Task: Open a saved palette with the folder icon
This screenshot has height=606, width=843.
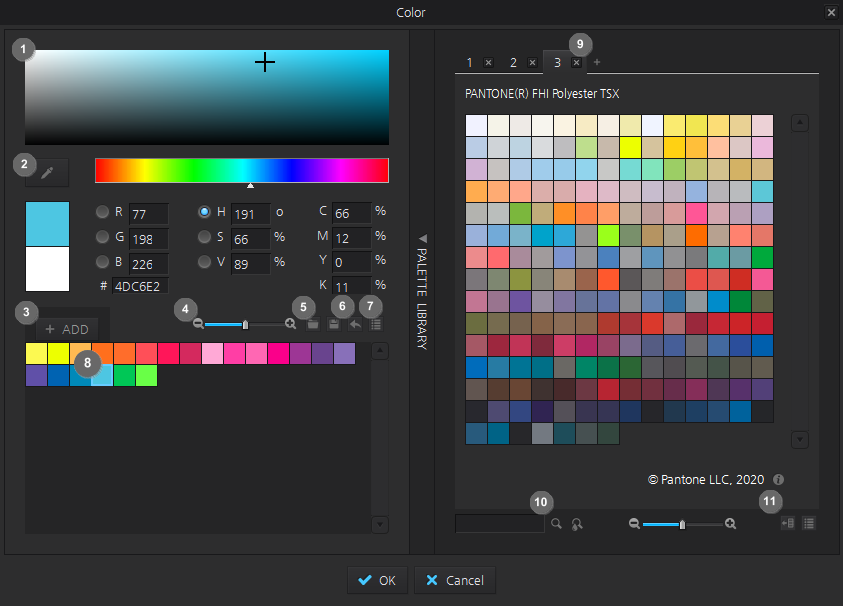Action: [x=312, y=324]
